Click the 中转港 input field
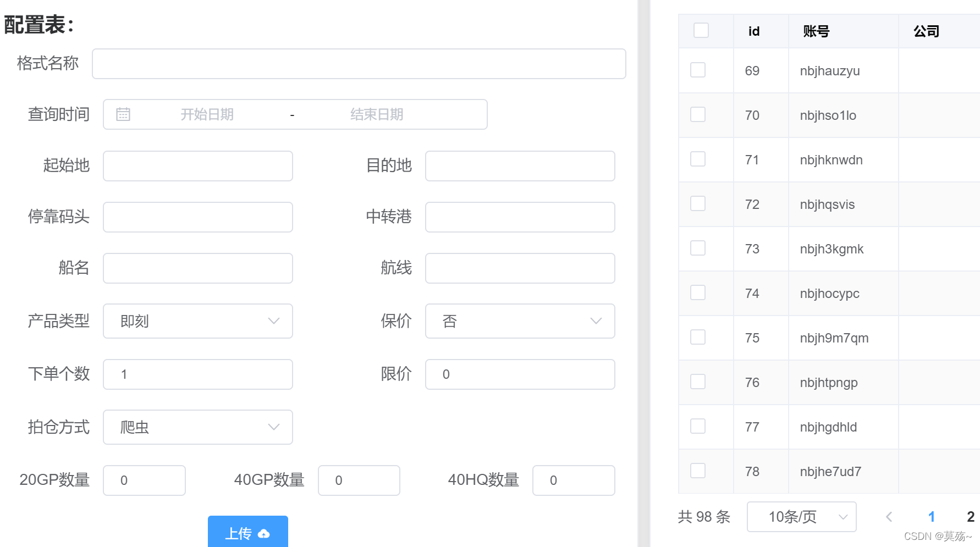The height and width of the screenshot is (547, 980). 520,217
